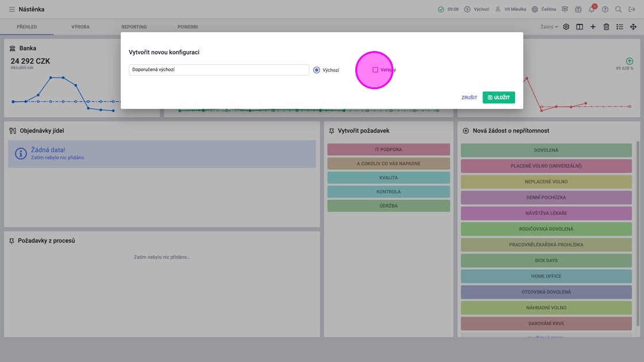Open dashboard settings gear icon
This screenshot has width=644, height=362.
566,26
